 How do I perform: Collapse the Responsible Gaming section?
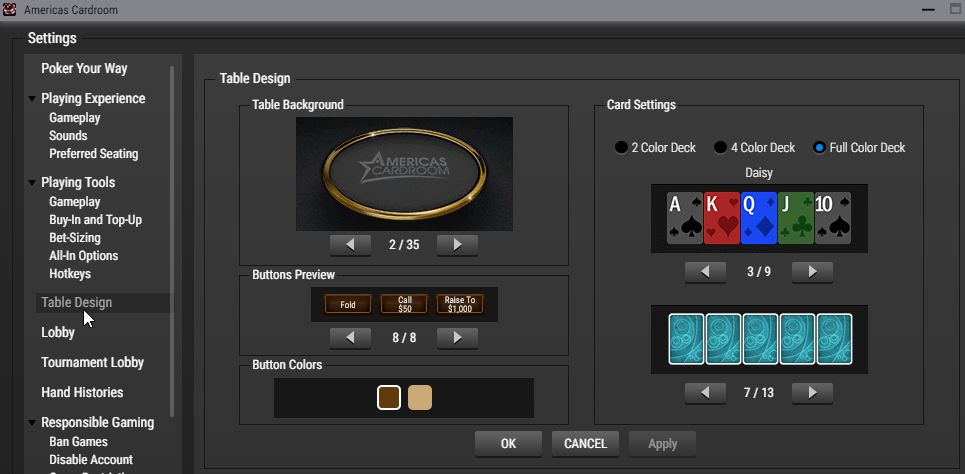pos(32,423)
